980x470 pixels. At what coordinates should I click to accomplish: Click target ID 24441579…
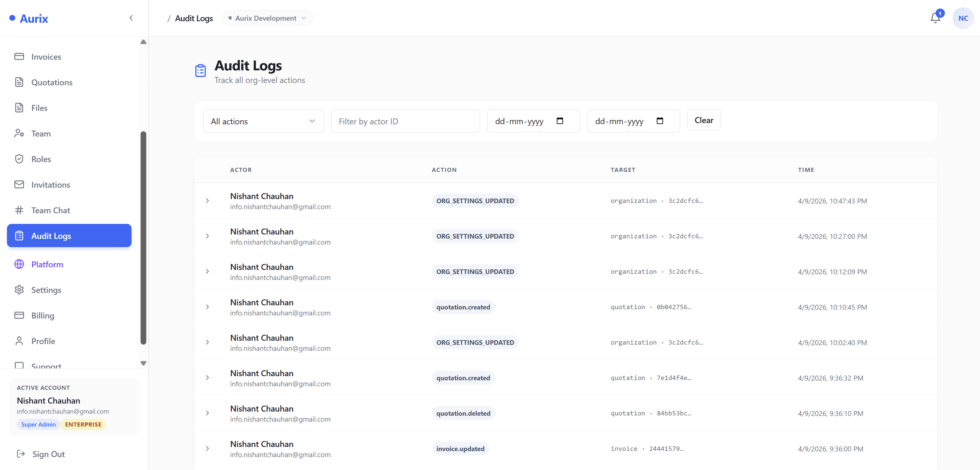point(666,448)
